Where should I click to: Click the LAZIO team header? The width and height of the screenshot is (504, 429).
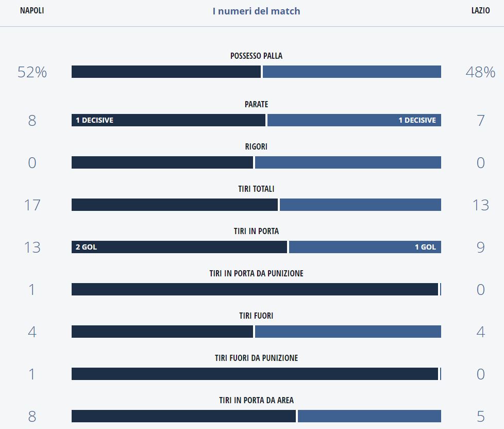pyautogui.click(x=480, y=11)
